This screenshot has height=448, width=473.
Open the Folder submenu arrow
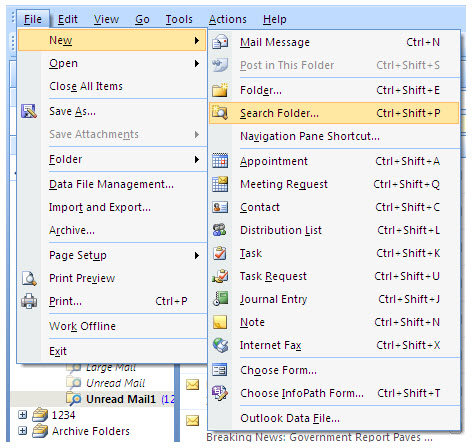(x=197, y=159)
